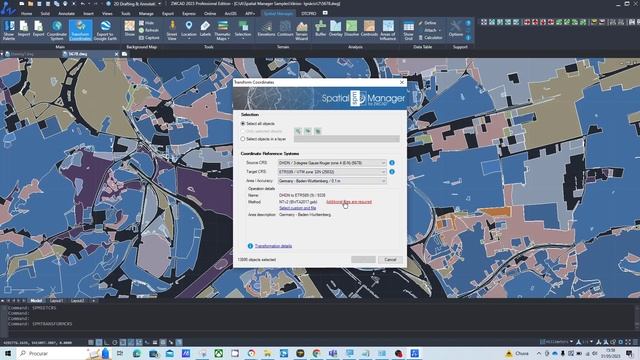
Task: Click the Show Palette ribbon icon
Action: click(x=9, y=30)
